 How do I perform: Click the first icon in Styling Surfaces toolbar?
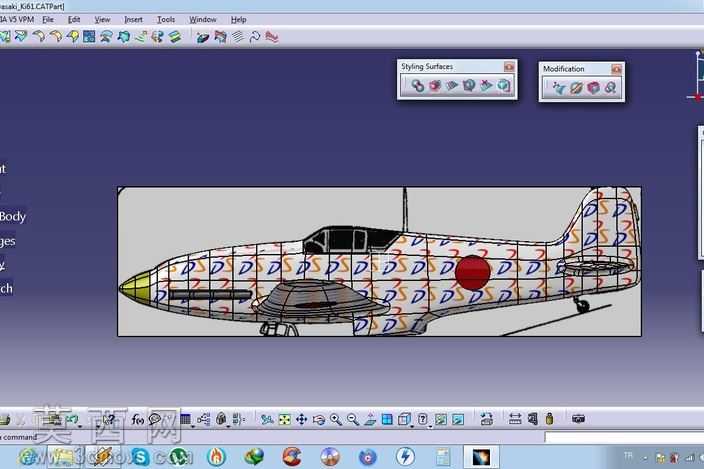pyautogui.click(x=418, y=85)
